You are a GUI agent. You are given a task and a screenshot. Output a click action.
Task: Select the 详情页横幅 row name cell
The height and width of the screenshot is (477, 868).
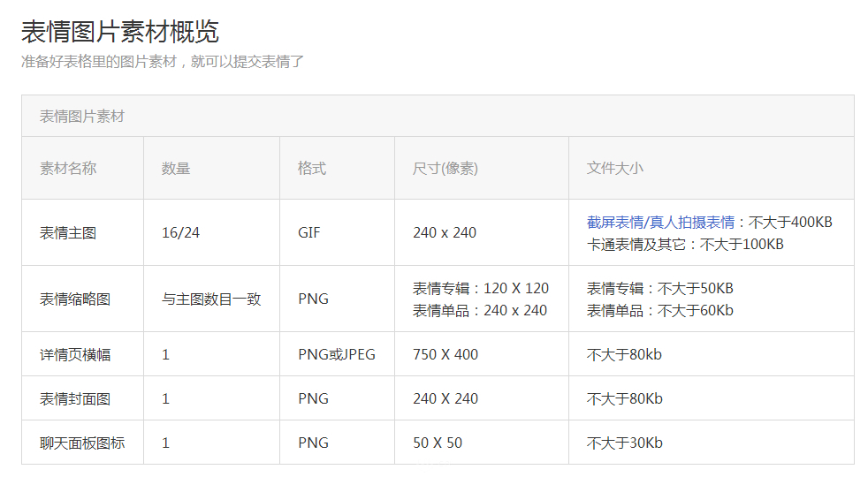pos(82,355)
